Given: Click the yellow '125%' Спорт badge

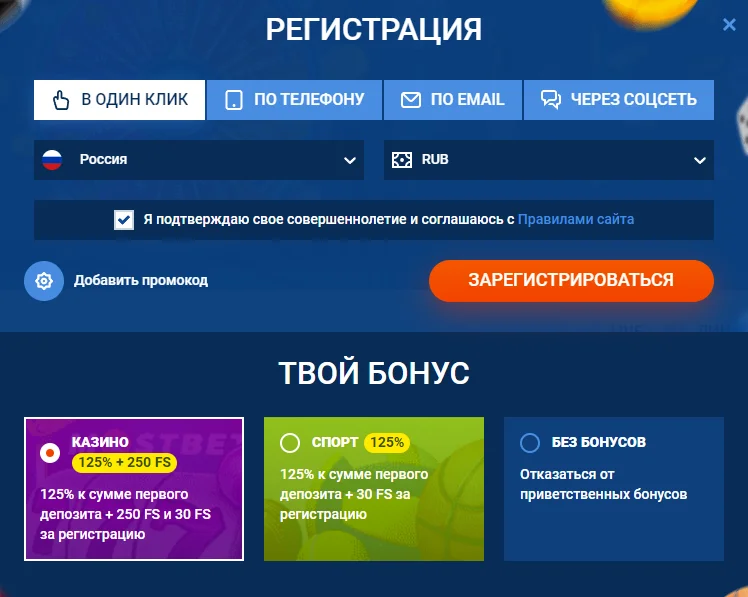Looking at the screenshot, I should coord(387,442).
